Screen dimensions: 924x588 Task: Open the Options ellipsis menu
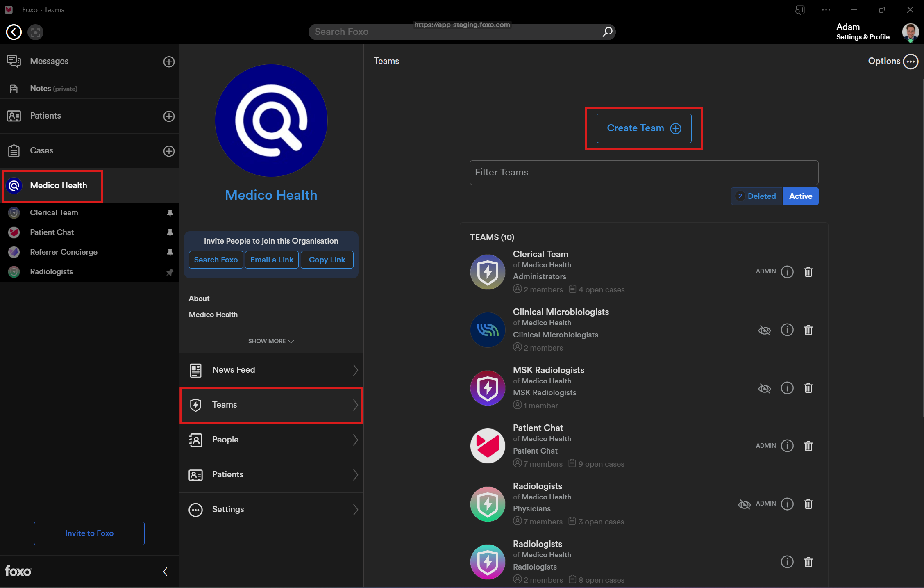pos(910,62)
